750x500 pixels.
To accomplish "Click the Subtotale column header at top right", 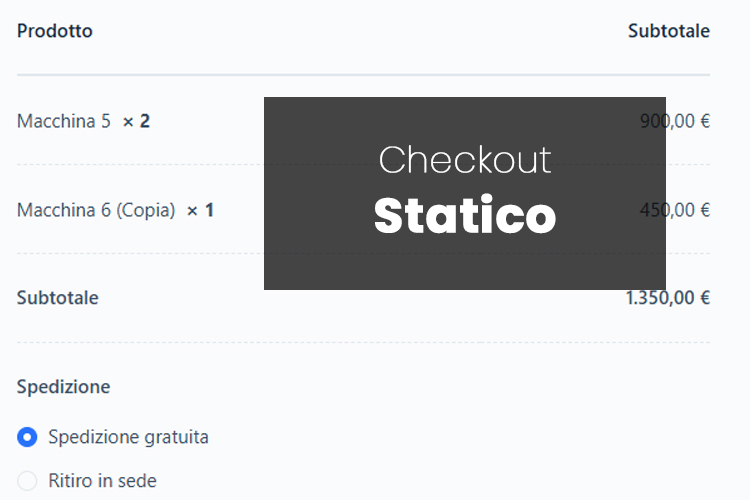I will [x=668, y=31].
